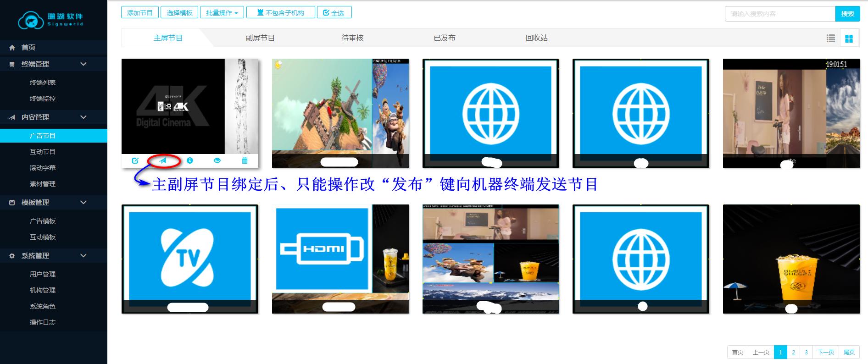Image resolution: width=868 pixels, height=364 pixels.
Task: Click the publish paper-plane icon under 4K program
Action: 163,160
